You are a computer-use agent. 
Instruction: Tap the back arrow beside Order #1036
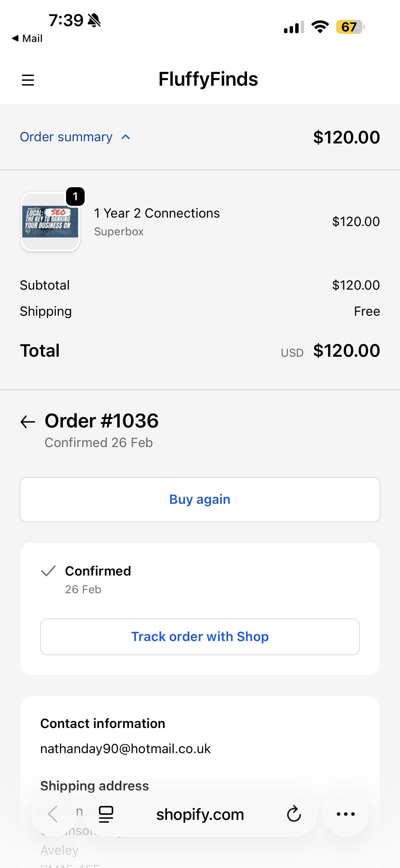28,422
